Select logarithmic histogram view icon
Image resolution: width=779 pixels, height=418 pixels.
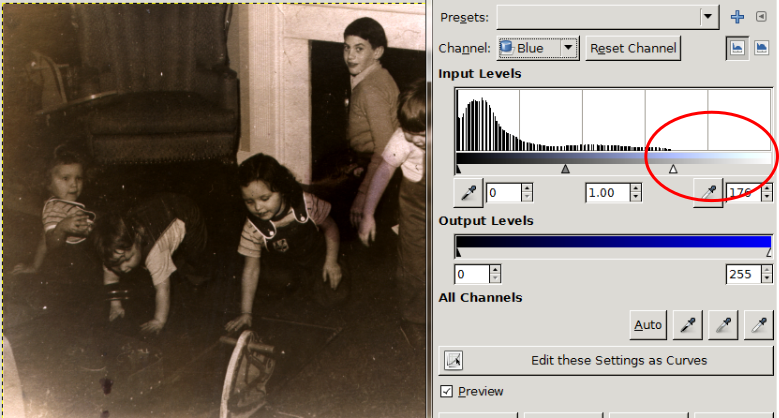coord(762,48)
